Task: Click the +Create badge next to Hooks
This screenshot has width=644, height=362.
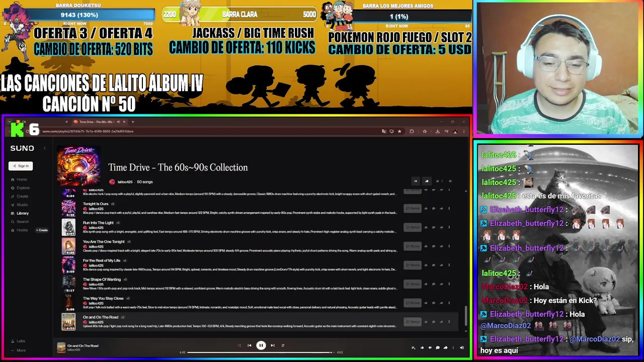Action: tap(42, 230)
